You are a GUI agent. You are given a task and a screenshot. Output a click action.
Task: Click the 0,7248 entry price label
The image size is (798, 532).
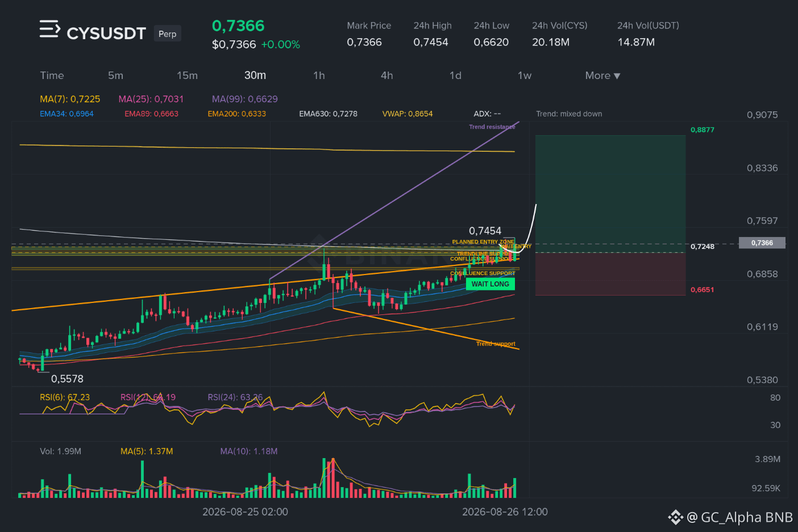703,246
